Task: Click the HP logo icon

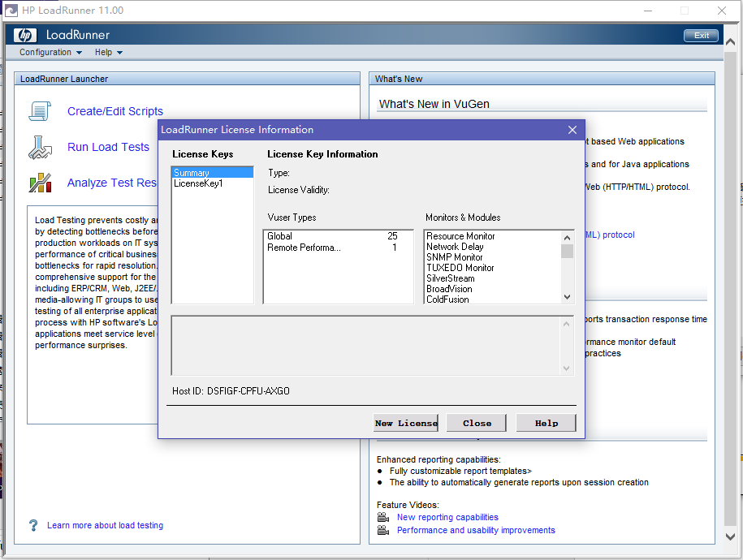Action: (25, 35)
